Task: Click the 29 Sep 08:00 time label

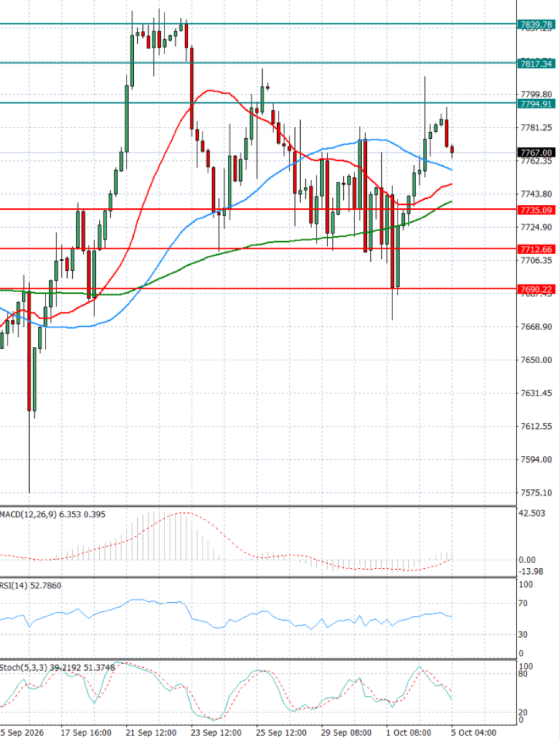Action: [x=346, y=733]
